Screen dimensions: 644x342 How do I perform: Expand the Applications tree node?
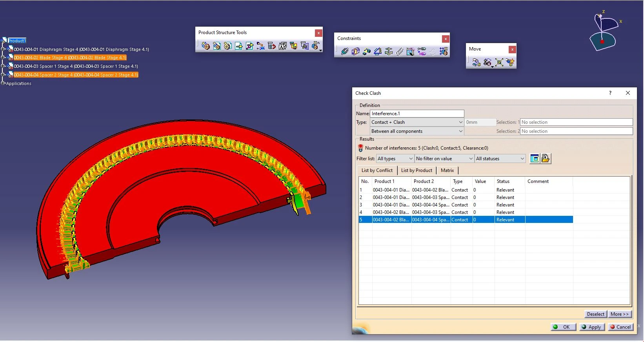3,83
